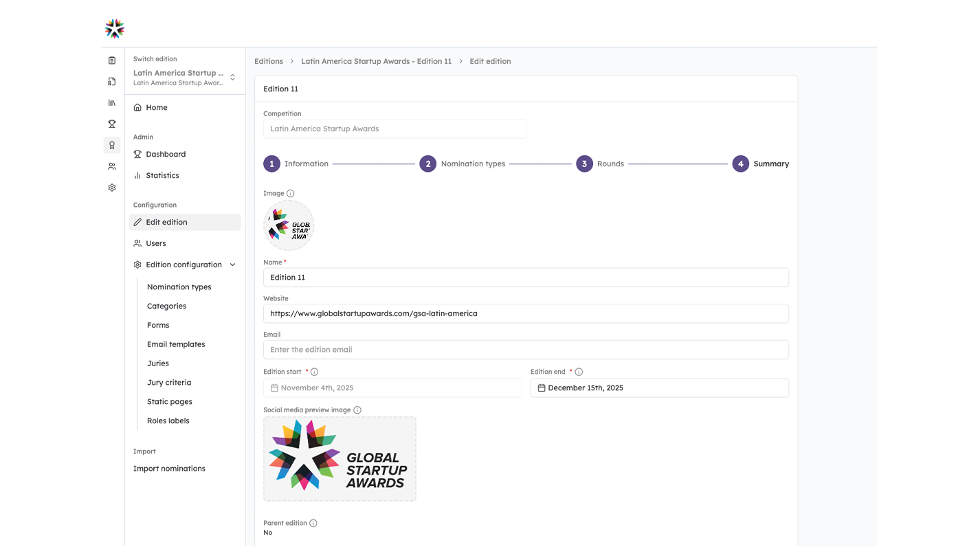The width and height of the screenshot is (978, 560).
Task: Open the Switch edition selector
Action: 185,77
